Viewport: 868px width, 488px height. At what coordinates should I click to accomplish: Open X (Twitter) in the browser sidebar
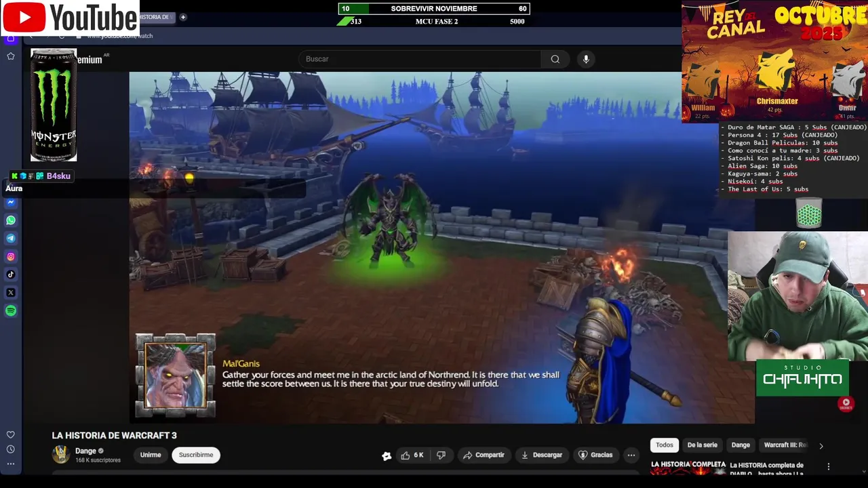coord(11,293)
